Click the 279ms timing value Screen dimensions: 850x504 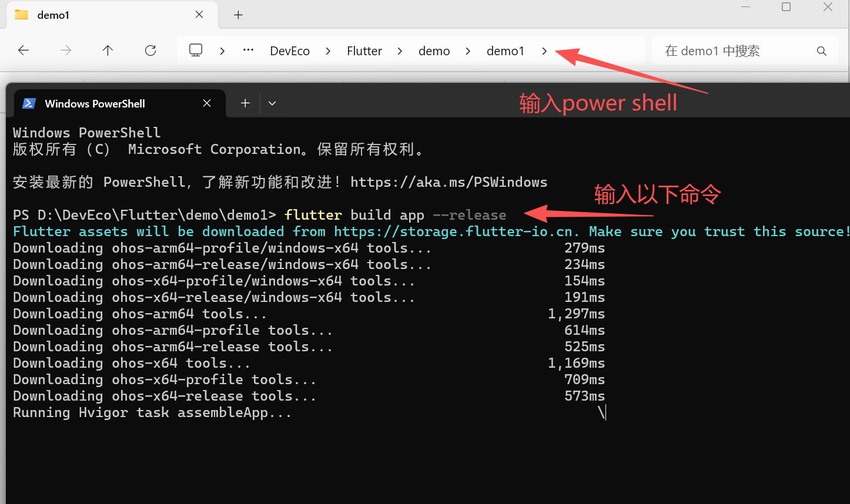coord(584,248)
